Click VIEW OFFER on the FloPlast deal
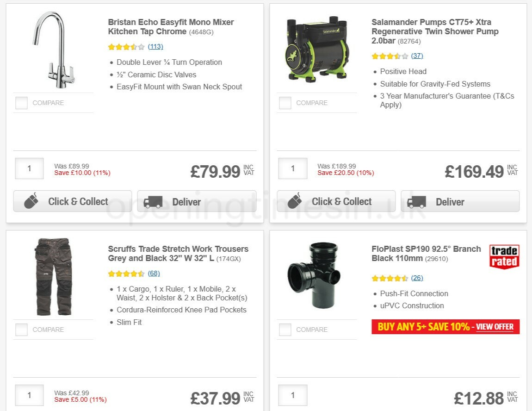This screenshot has height=411, width=532. (x=494, y=327)
